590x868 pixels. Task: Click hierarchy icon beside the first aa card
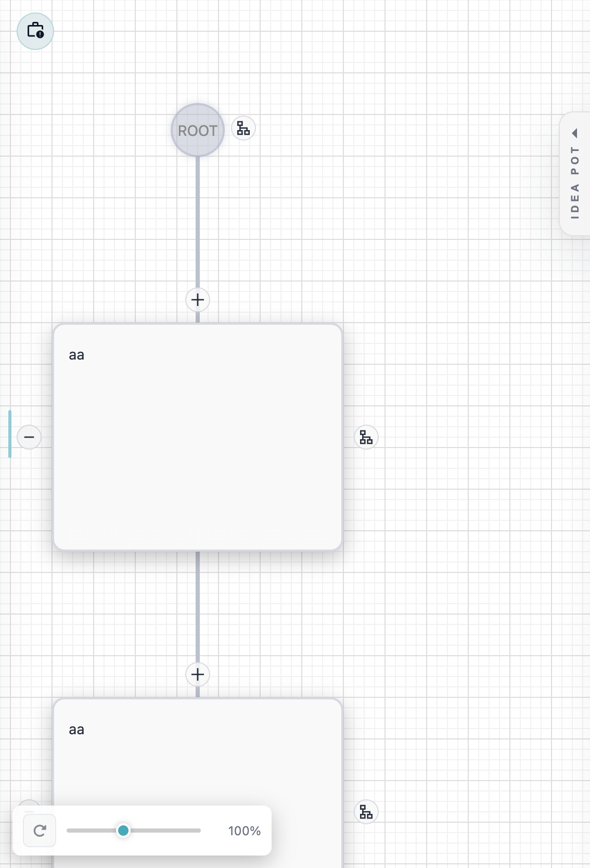point(366,437)
